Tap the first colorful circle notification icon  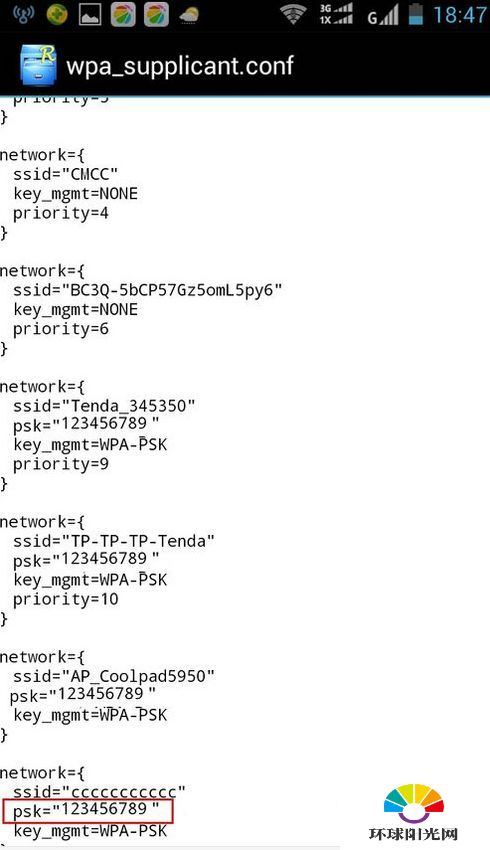[x=123, y=15]
